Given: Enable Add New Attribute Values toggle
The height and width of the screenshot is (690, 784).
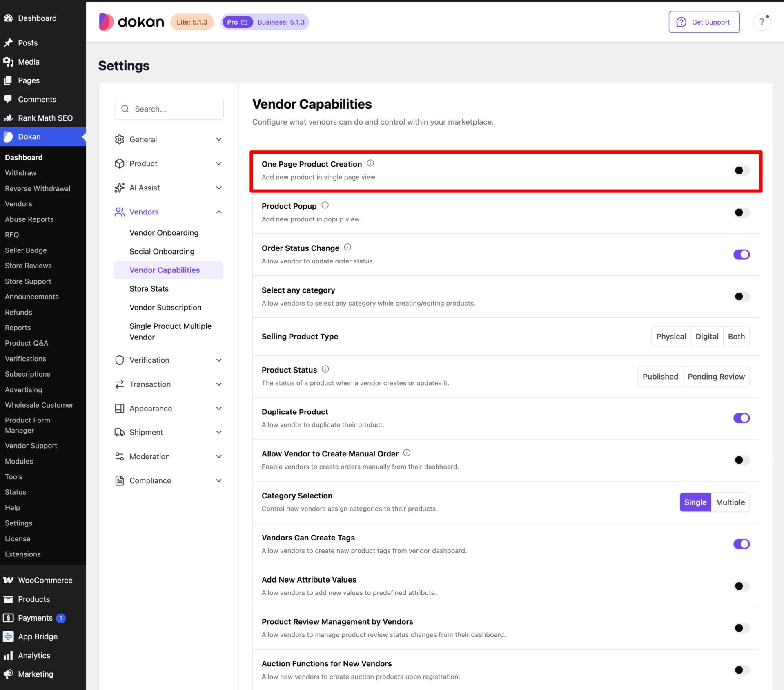Looking at the screenshot, I should 742,586.
